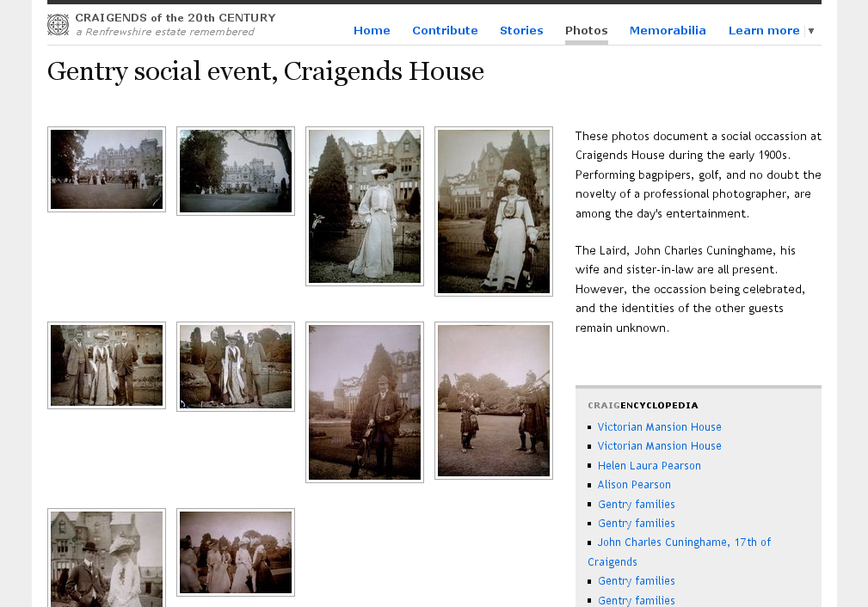Click the Learn more link

[763, 31]
